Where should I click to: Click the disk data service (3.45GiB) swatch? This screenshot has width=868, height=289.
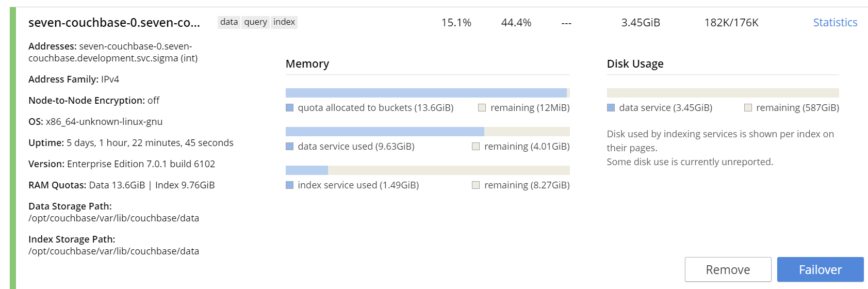click(611, 108)
